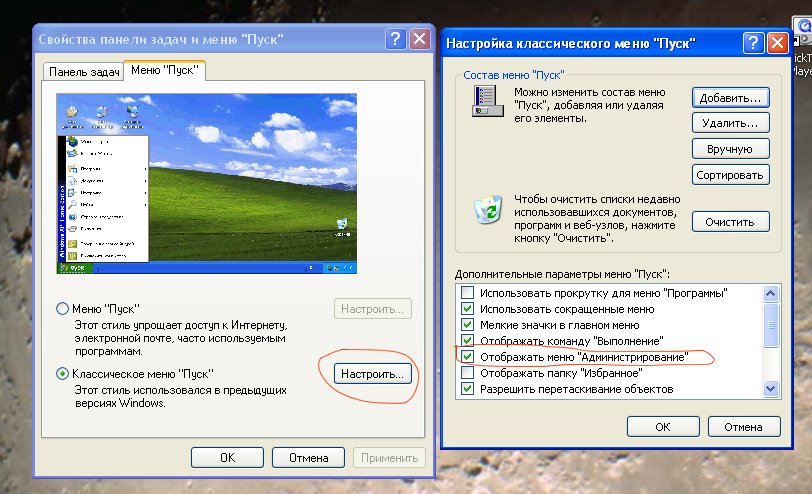Click the Удалить... button
812x494 pixels.
click(730, 123)
